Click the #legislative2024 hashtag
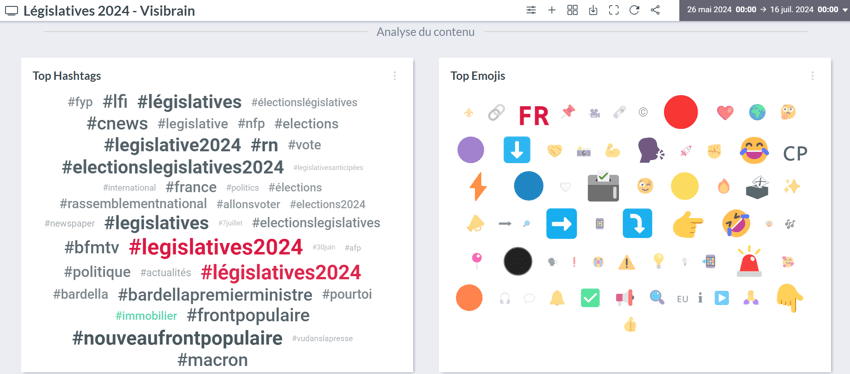850x374 pixels. [x=172, y=145]
